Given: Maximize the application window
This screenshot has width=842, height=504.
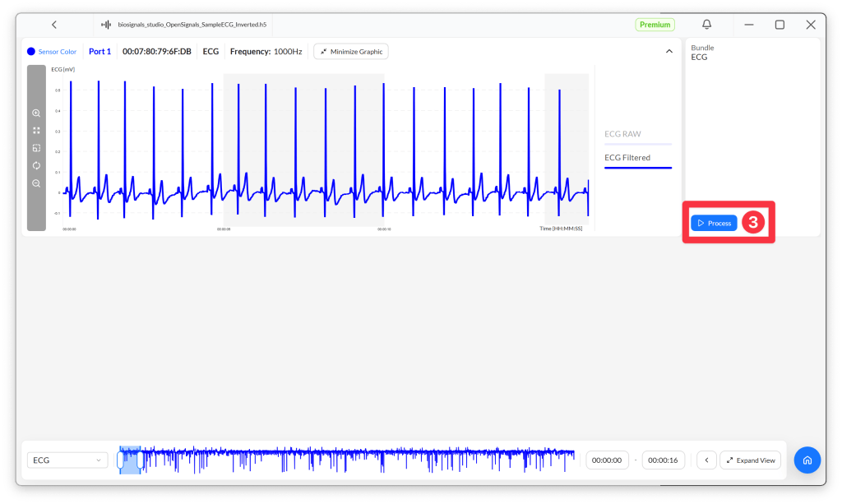Looking at the screenshot, I should coord(780,25).
